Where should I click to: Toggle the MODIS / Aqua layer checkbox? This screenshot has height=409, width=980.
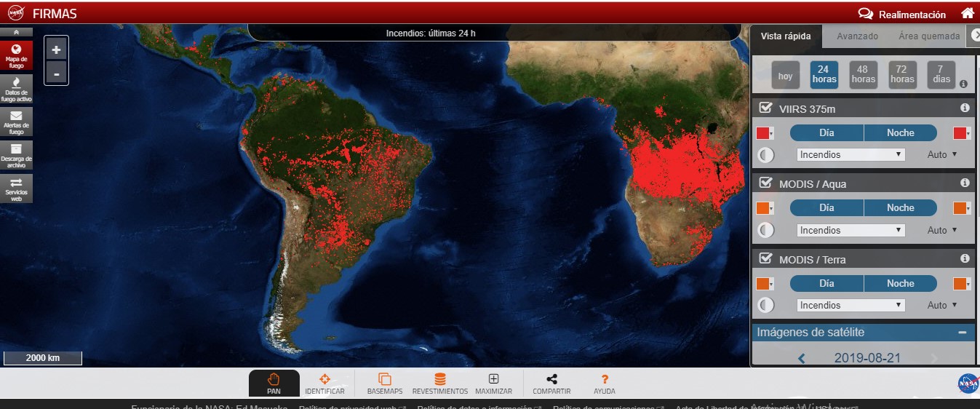765,183
